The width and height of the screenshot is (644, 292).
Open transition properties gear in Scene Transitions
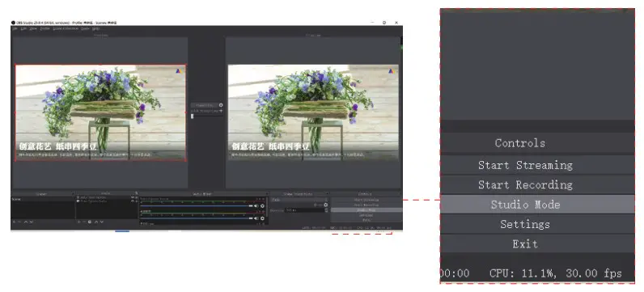tap(325, 205)
